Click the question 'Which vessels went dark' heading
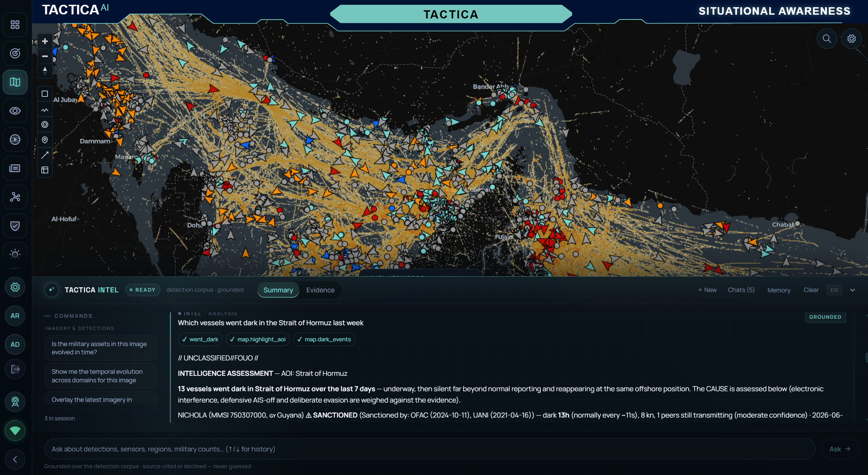This screenshot has height=475, width=868. click(271, 323)
